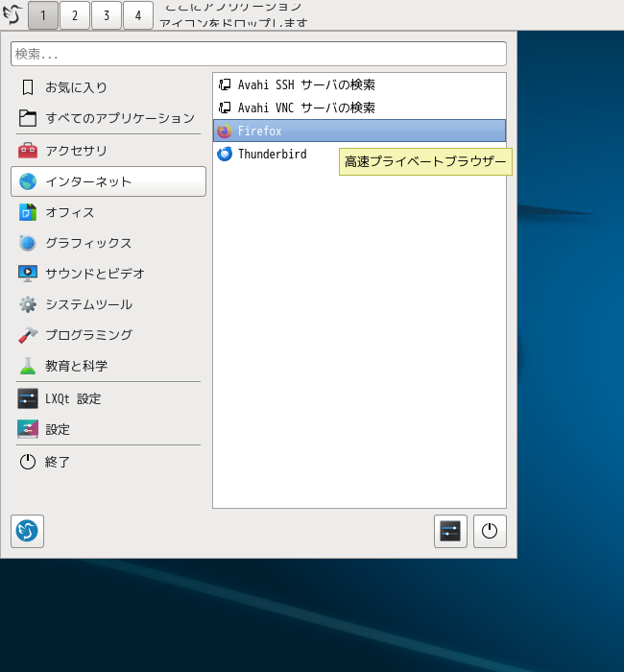Open Avahi VNC サーバの検索

pyautogui.click(x=305, y=108)
